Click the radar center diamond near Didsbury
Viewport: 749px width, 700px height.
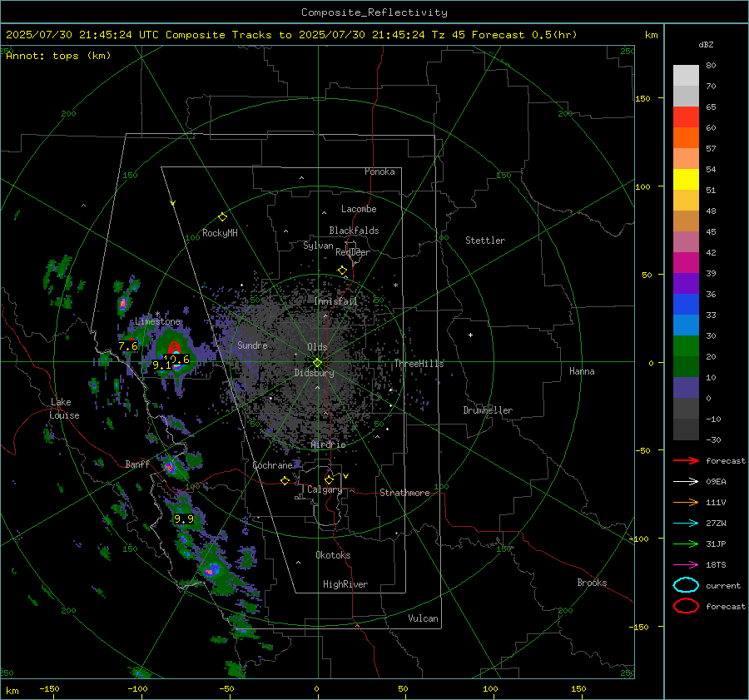click(x=317, y=363)
